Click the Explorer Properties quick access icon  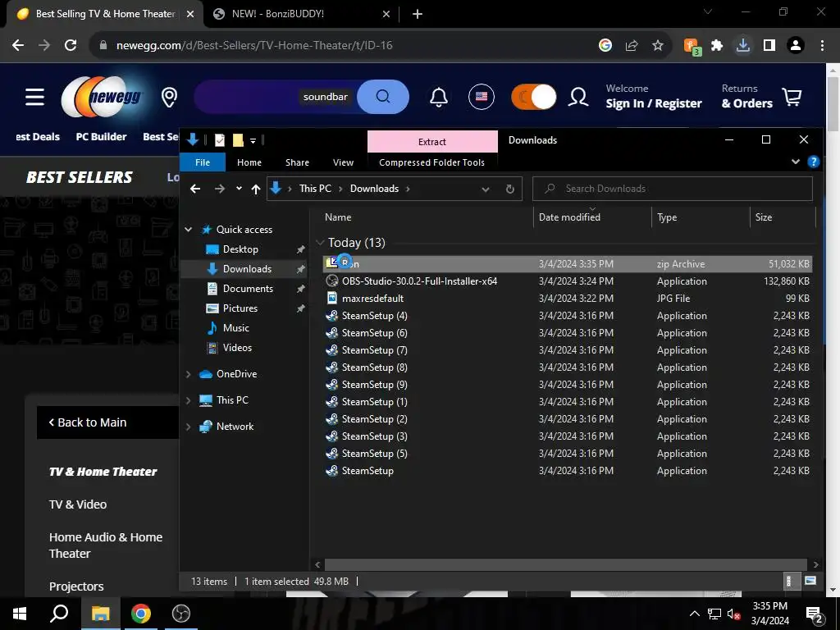pos(220,140)
